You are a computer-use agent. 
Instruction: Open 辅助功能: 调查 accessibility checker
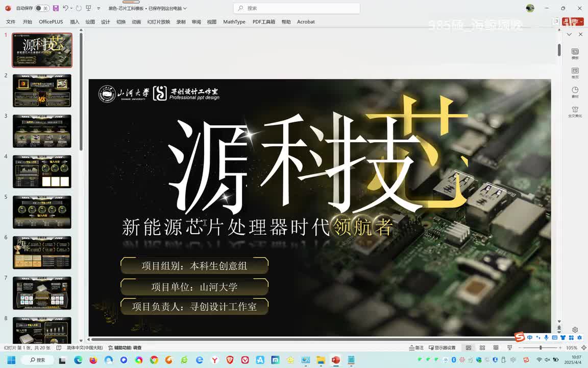click(x=125, y=348)
